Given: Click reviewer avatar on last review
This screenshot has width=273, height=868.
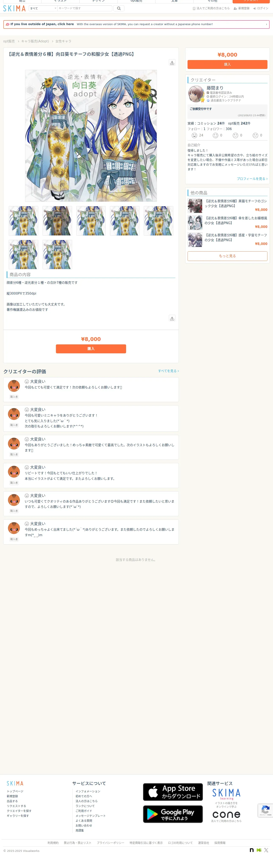Looking at the screenshot, I should point(14,528).
